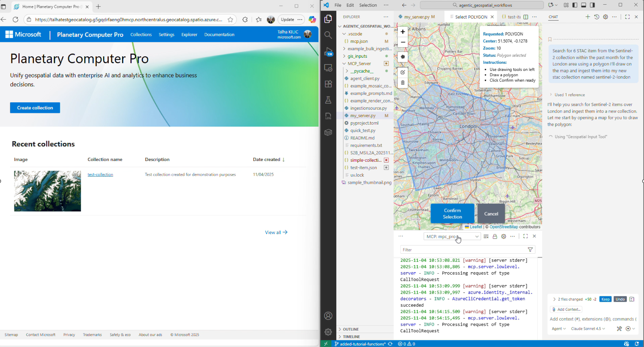Collapse the .vscode folder
Screen dimensions: 644x347
pos(355,34)
